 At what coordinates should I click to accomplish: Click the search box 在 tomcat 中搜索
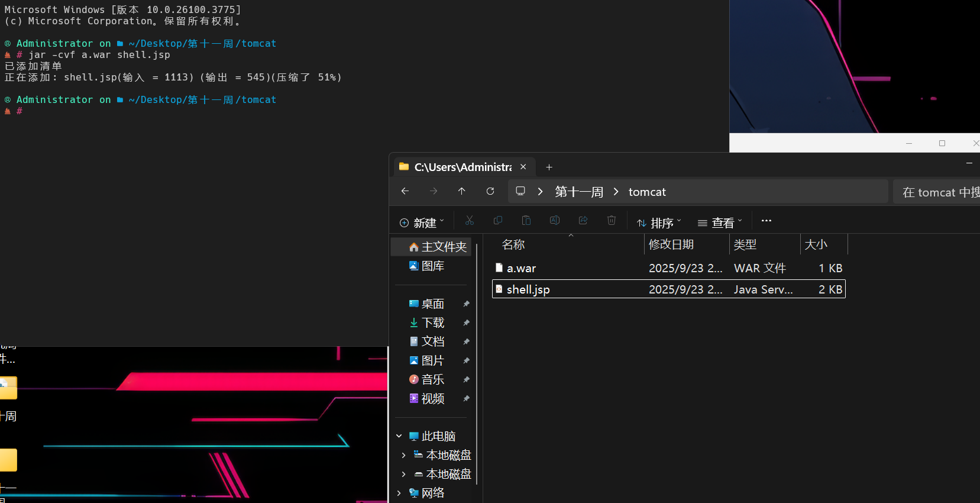[x=936, y=192]
